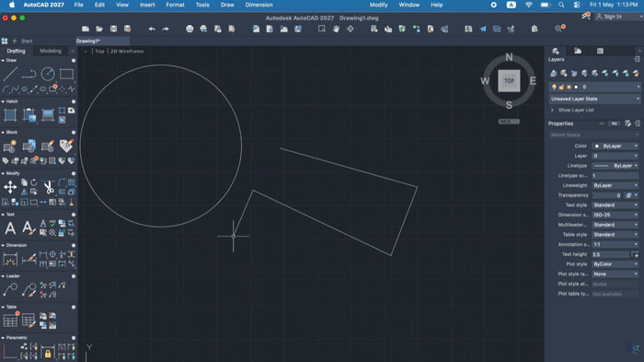644x362 pixels.
Task: Open the Start tab
Action: (27, 41)
